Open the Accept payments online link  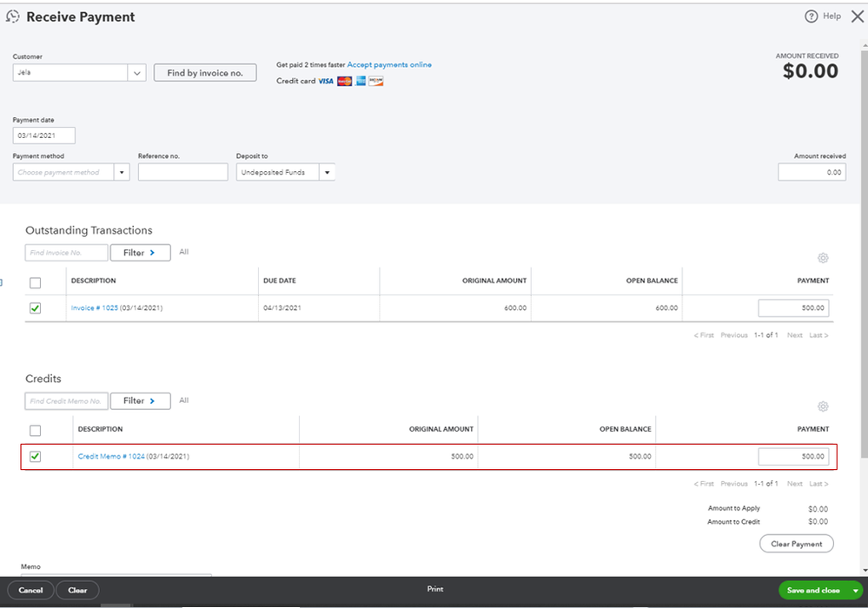(x=389, y=65)
